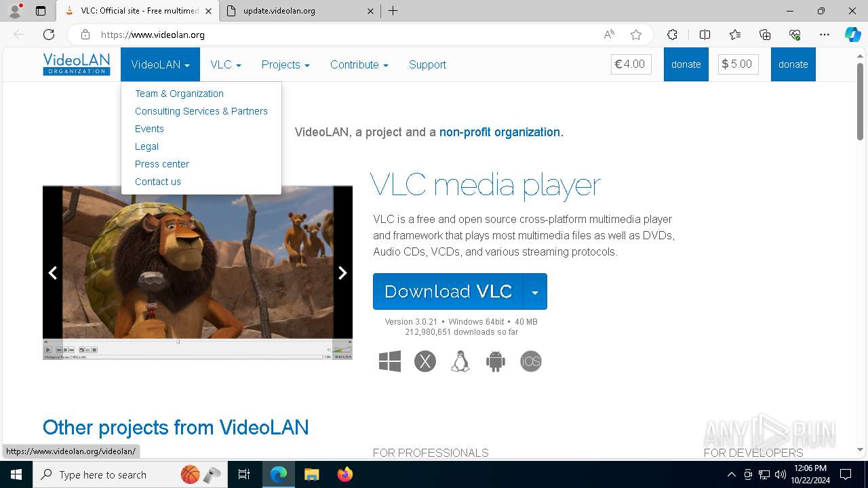
Task: Open the tab actions menu icon
Action: tap(41, 11)
